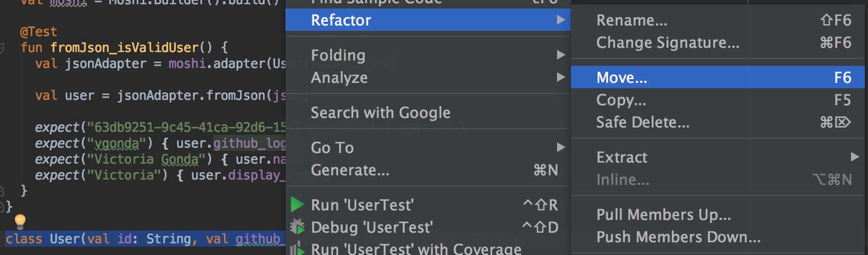Collapse the fromJson_isValidUser function fold marker
Image resolution: width=868 pixels, height=255 pixels.
tap(3, 48)
